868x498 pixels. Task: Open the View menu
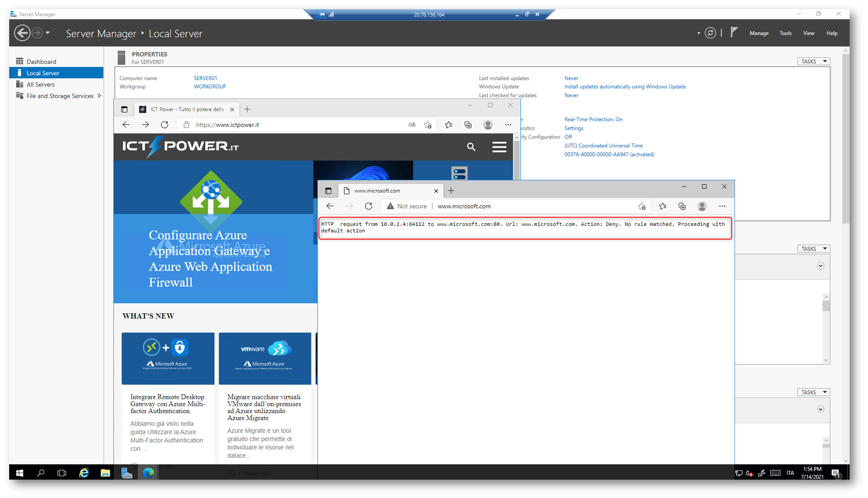[808, 33]
